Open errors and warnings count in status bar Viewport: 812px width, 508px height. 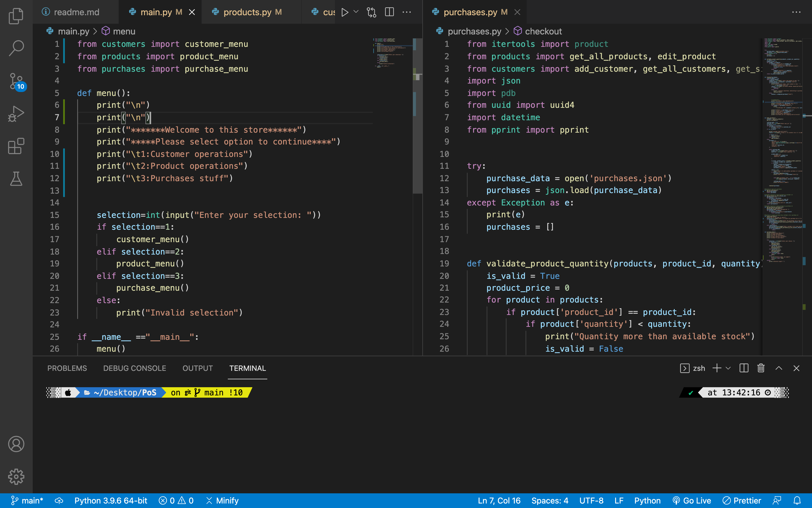176,501
